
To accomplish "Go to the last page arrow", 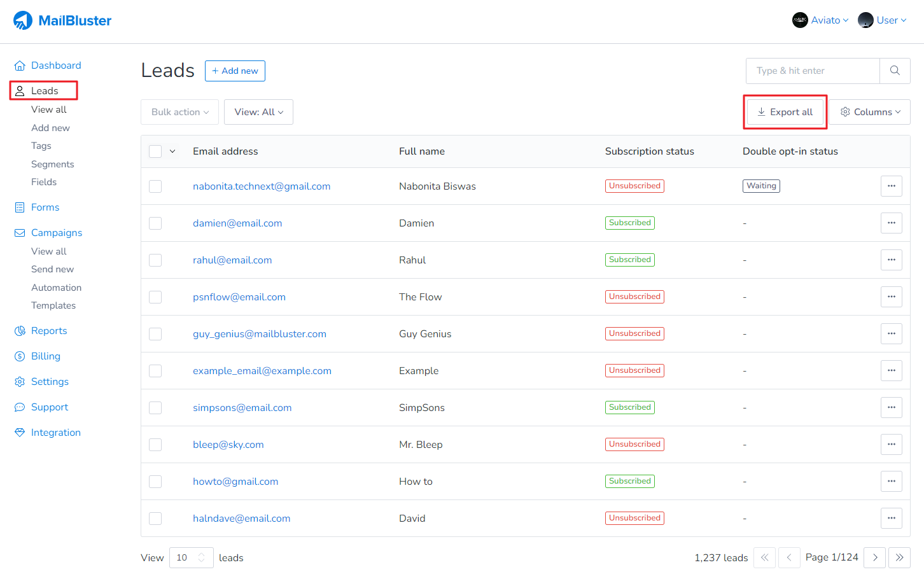I will tap(899, 557).
